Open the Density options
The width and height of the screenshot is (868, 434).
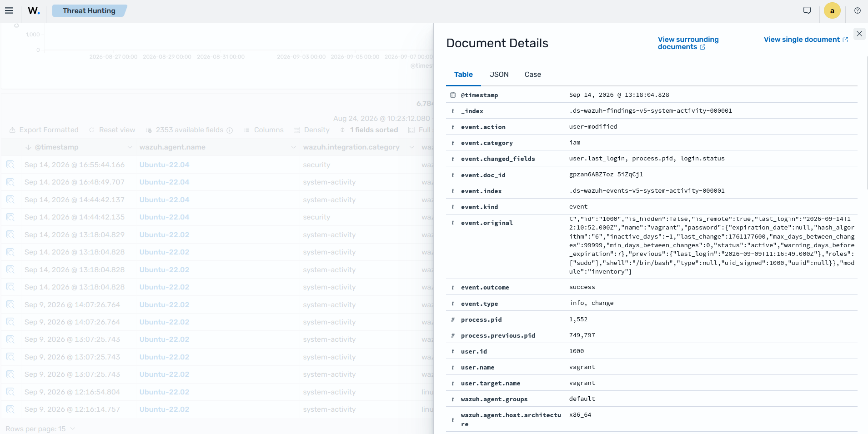pos(311,130)
